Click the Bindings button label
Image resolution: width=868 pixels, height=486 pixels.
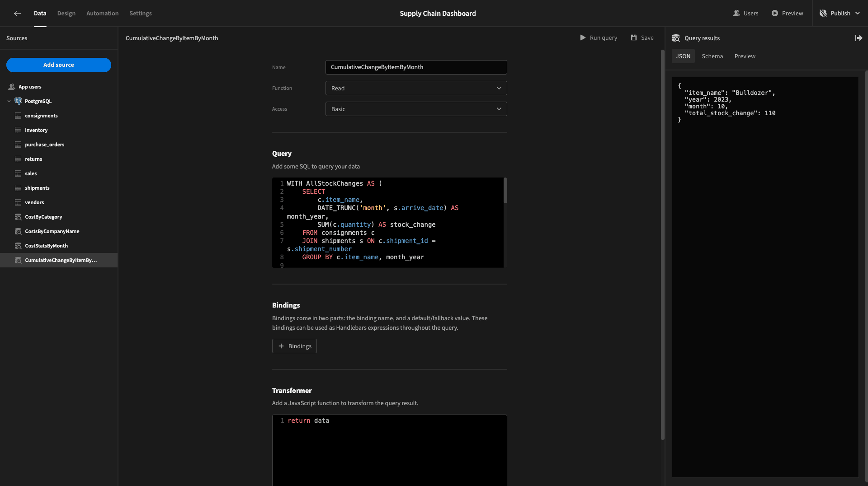[x=300, y=346]
